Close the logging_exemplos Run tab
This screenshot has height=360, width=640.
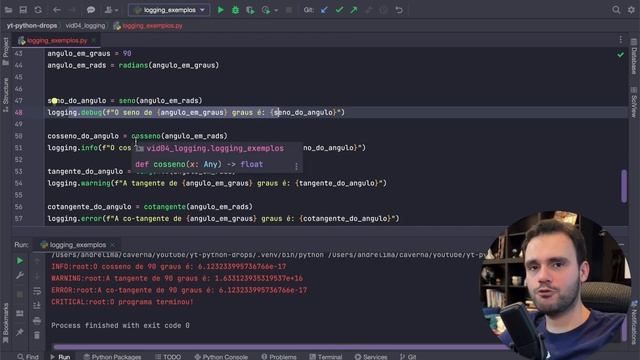tap(113, 245)
